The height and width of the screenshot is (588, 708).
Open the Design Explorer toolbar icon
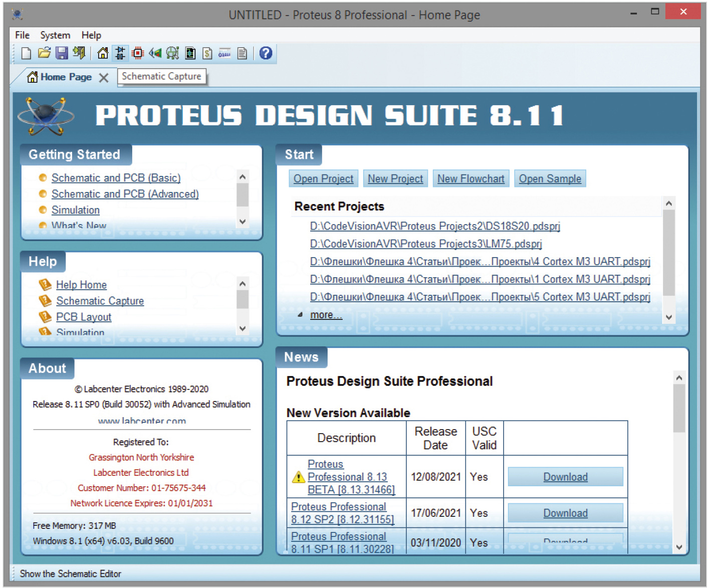coord(190,53)
